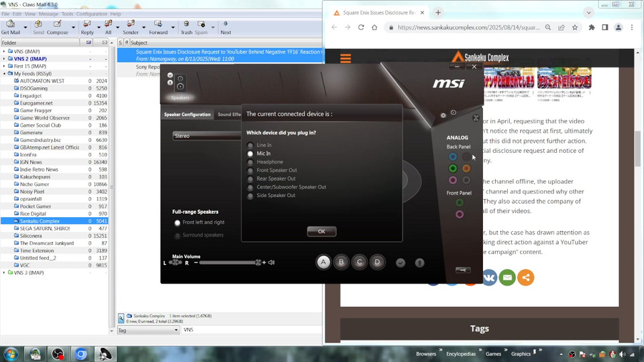Image resolution: width=644 pixels, height=362 pixels.
Task: Open the File menu in Claws Mail
Action: pos(5,13)
